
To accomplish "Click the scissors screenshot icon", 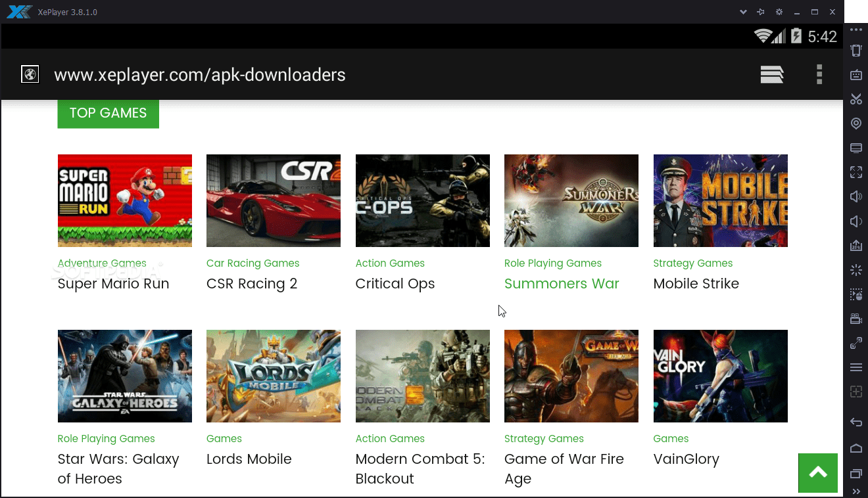I will click(x=856, y=99).
